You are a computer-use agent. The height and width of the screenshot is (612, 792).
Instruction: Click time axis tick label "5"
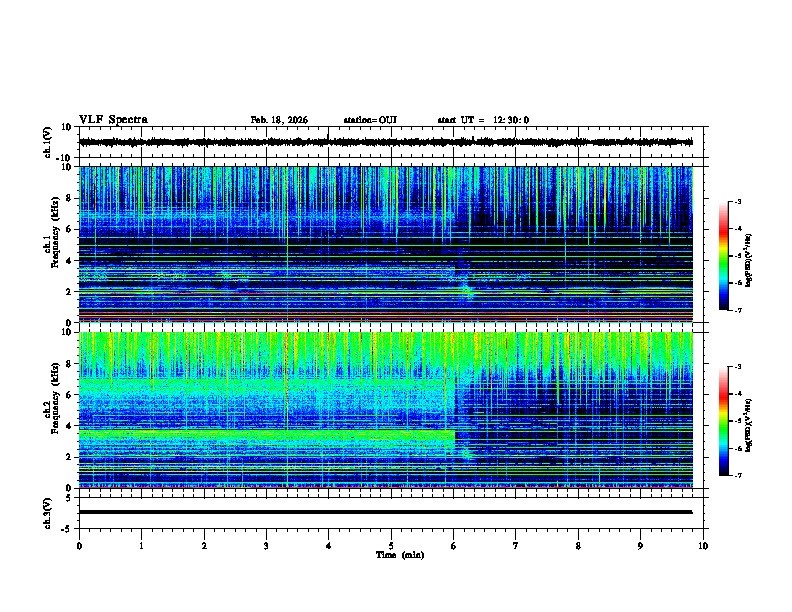pos(391,546)
